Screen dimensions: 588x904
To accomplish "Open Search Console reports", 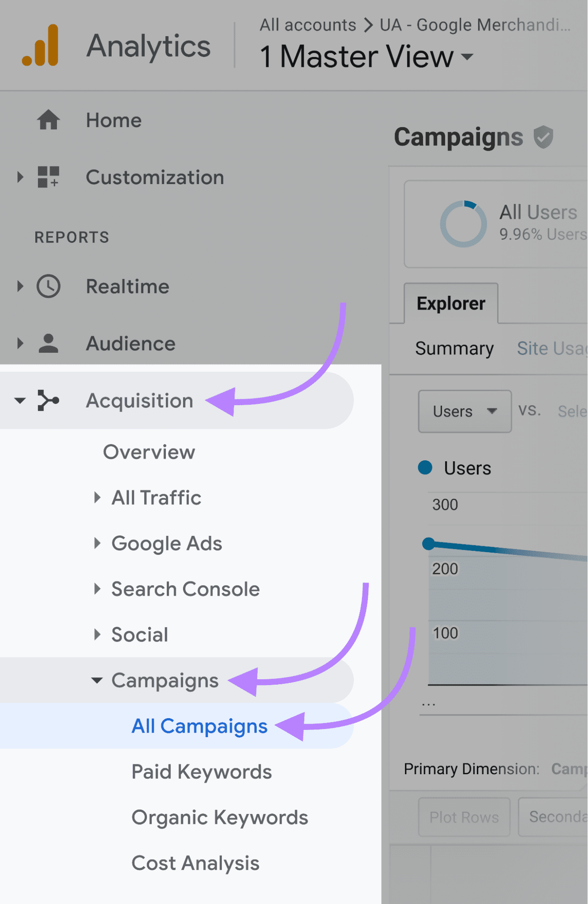I will pyautogui.click(x=186, y=589).
